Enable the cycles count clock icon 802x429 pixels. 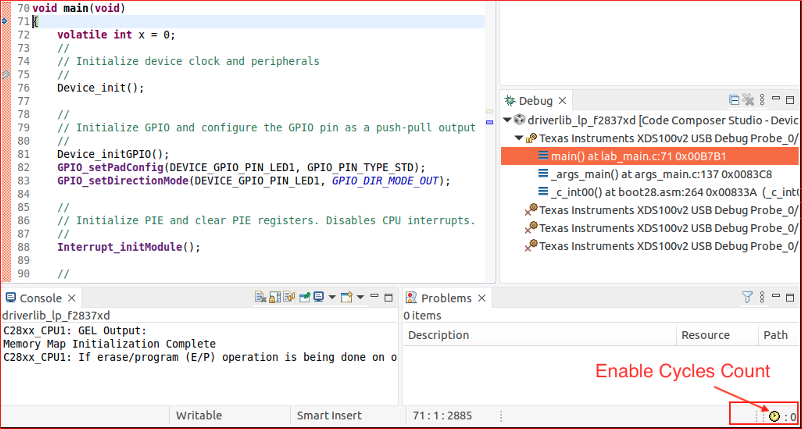coord(773,416)
